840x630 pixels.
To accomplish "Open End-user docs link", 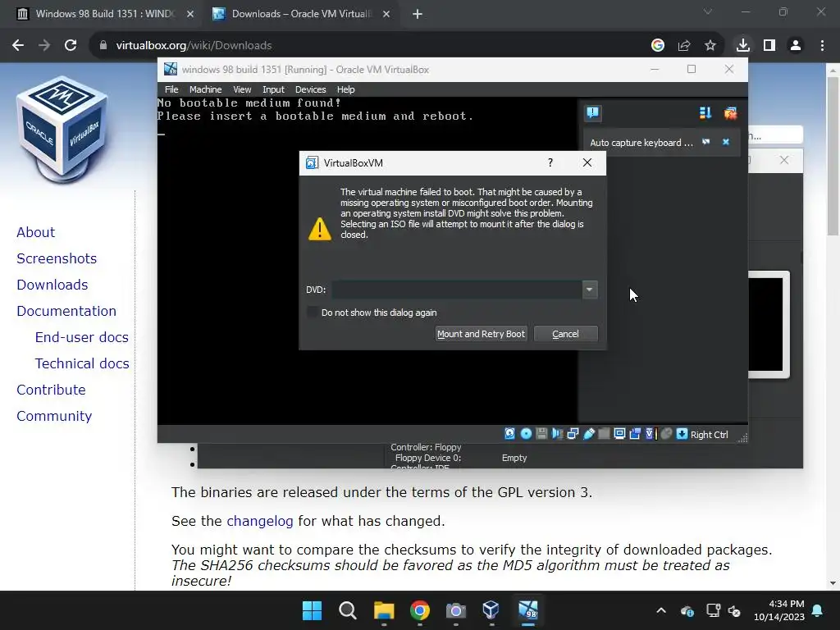I will pyautogui.click(x=81, y=337).
